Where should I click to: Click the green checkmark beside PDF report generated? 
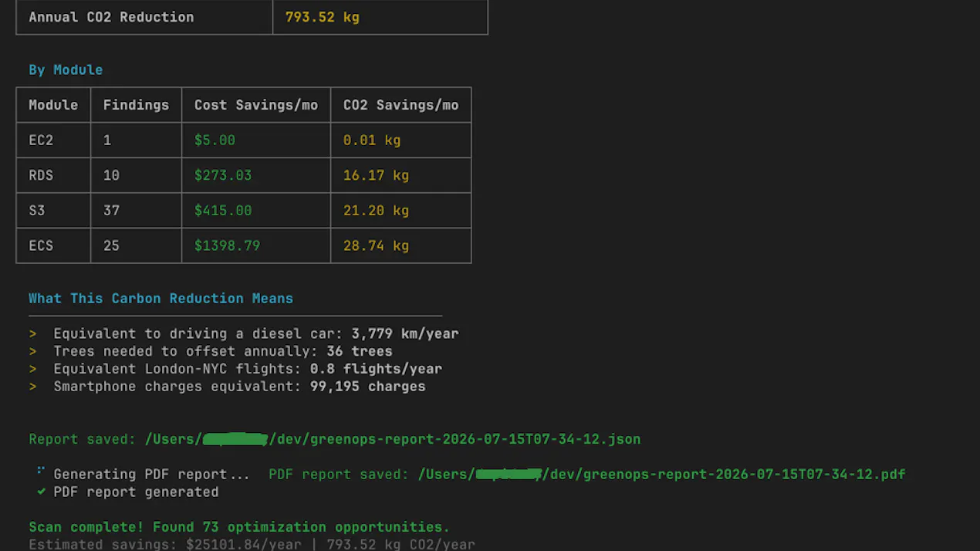point(41,492)
